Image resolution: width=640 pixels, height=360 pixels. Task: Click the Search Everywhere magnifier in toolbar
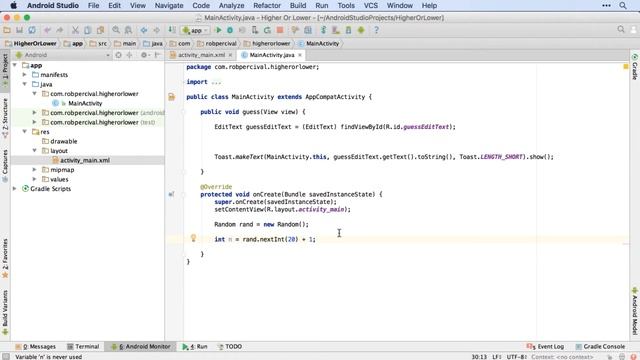pyautogui.click(x=621, y=29)
